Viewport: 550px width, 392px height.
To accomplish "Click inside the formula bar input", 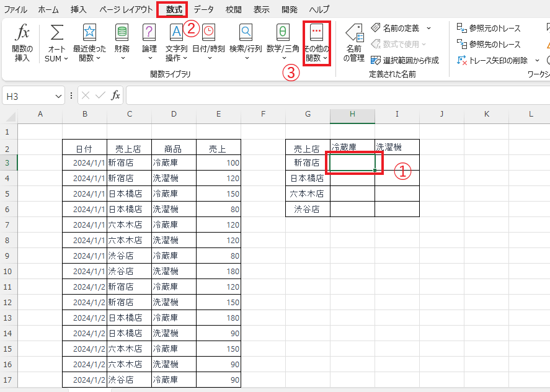I will click(337, 96).
